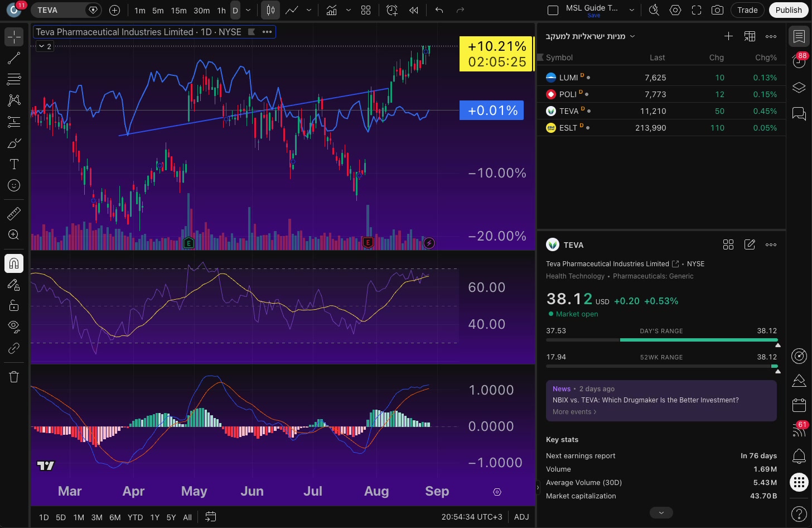
Task: Expand the indicators dropdown arrow
Action: click(349, 10)
